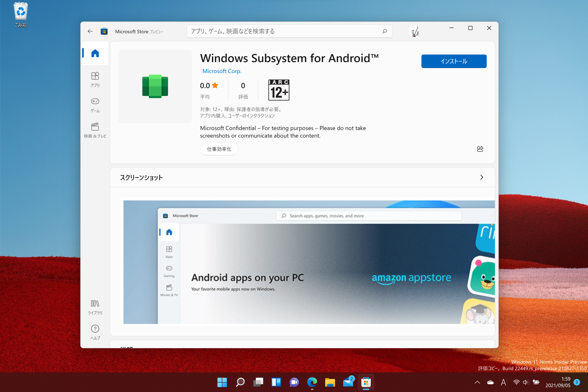Go back with the back arrow
The image size is (588, 392).
tap(90, 31)
